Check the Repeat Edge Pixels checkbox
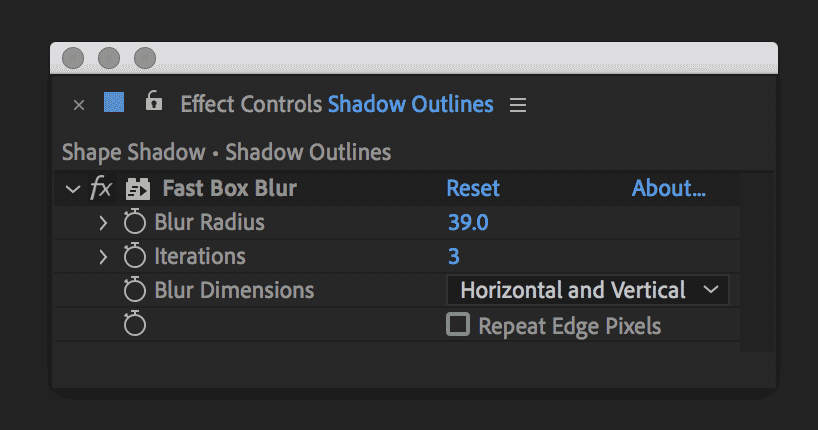This screenshot has height=430, width=818. pos(458,324)
